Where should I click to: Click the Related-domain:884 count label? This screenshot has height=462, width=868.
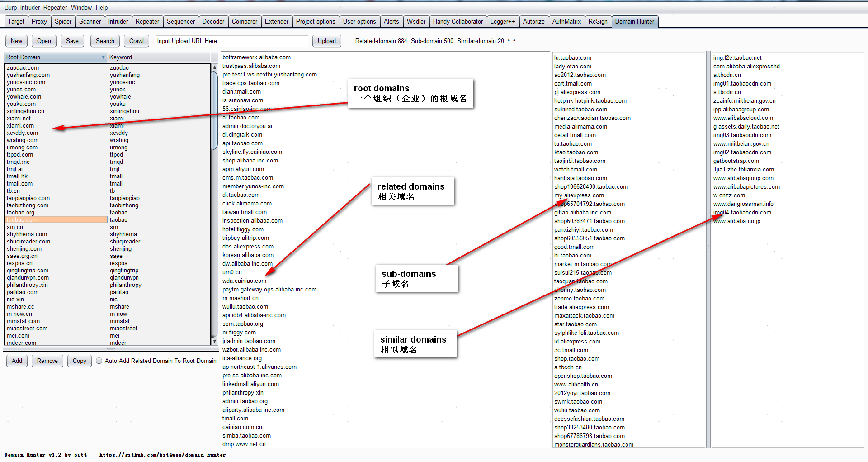click(381, 41)
